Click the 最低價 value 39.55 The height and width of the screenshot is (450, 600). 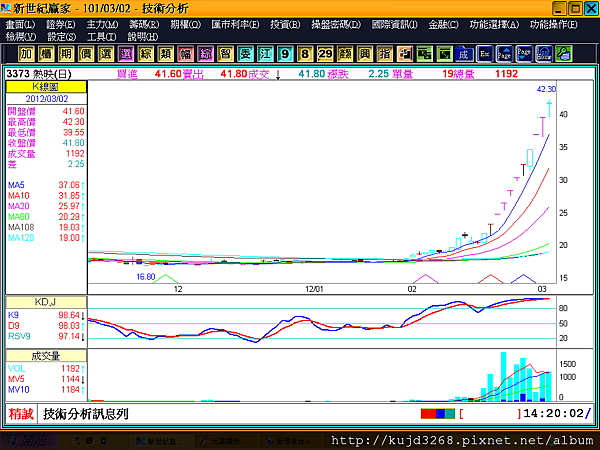[73, 132]
